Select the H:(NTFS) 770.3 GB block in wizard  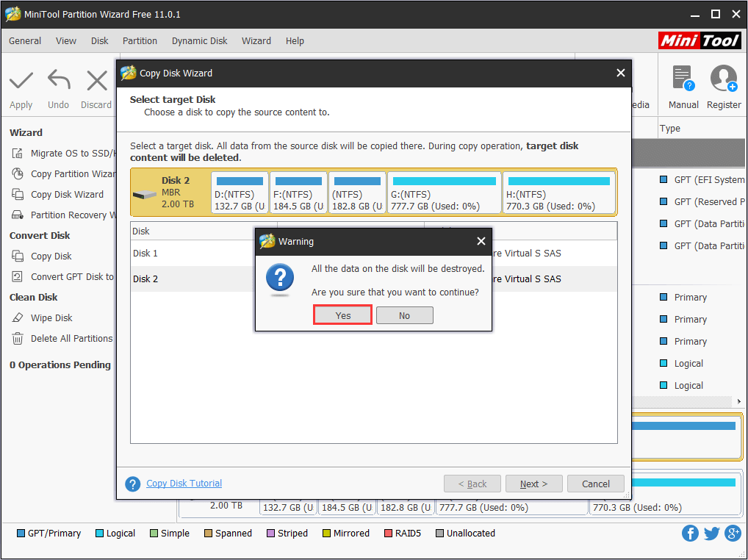tap(559, 193)
